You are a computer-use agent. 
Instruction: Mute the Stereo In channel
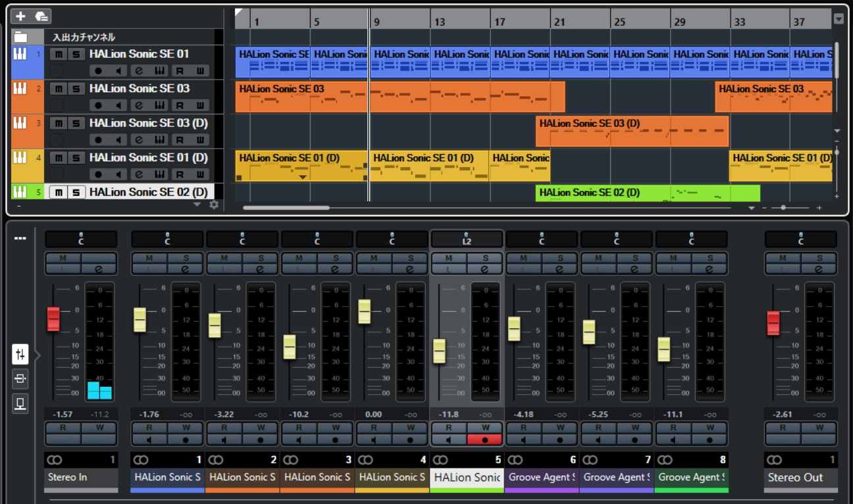[63, 259]
